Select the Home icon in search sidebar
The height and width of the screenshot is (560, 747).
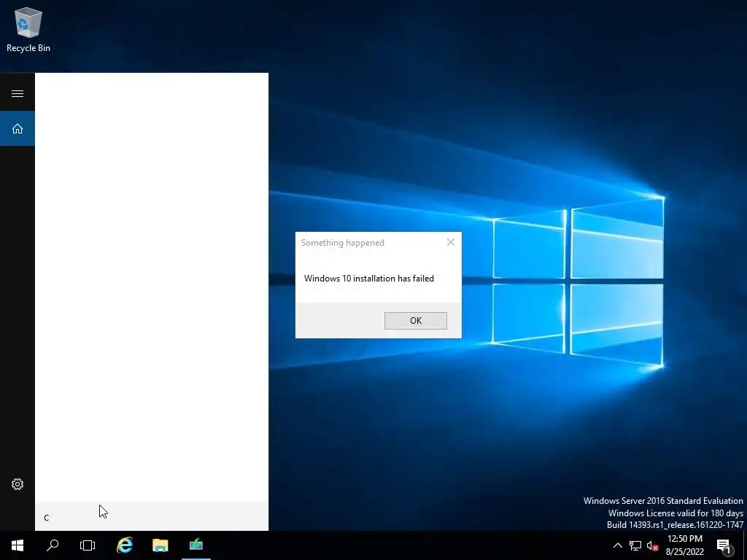pos(18,128)
